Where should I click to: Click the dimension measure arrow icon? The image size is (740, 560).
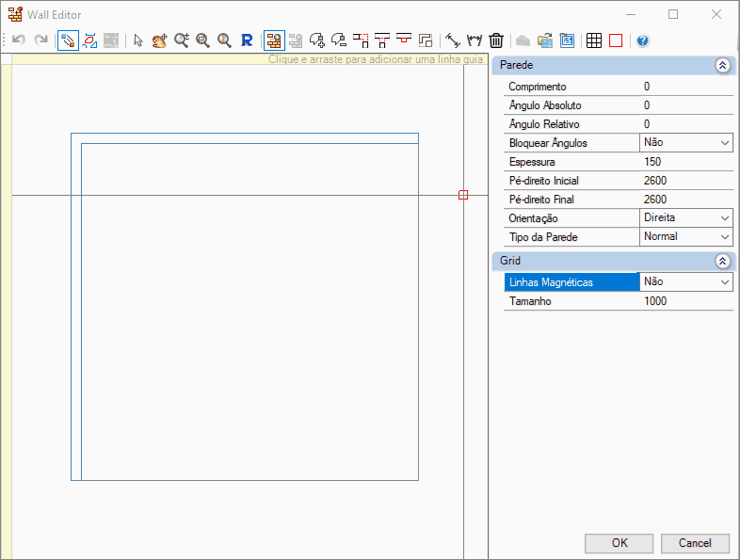[452, 40]
